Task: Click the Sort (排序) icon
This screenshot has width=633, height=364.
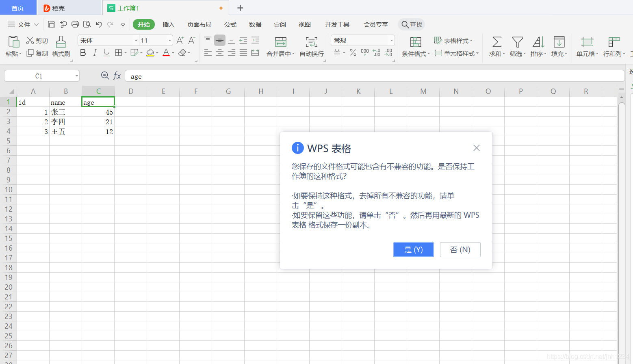Action: [538, 42]
